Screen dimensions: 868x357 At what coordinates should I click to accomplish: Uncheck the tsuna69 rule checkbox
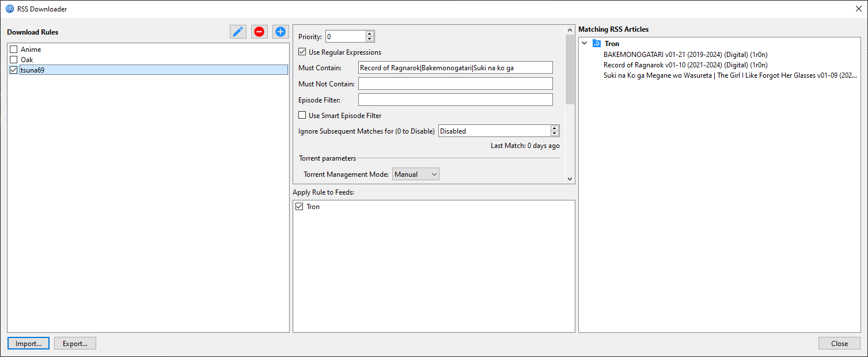(14, 70)
